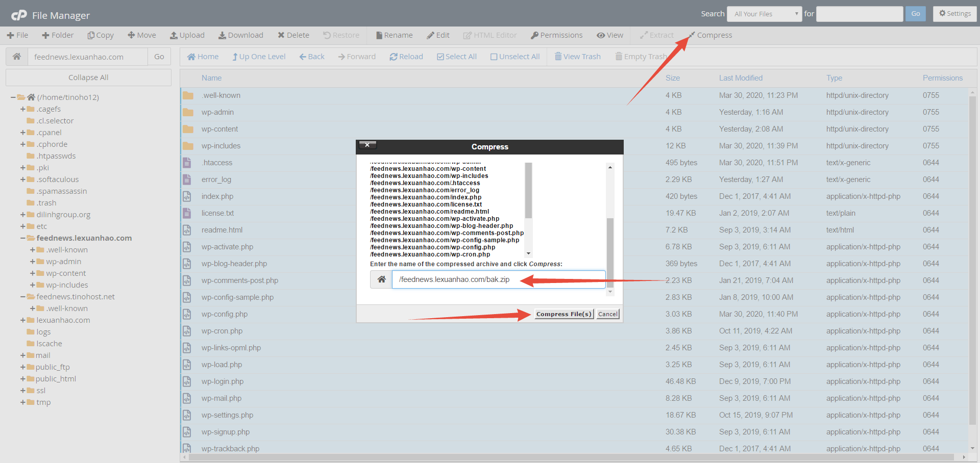Open the Permissions tool
The height and width of the screenshot is (463, 980).
coord(556,35)
